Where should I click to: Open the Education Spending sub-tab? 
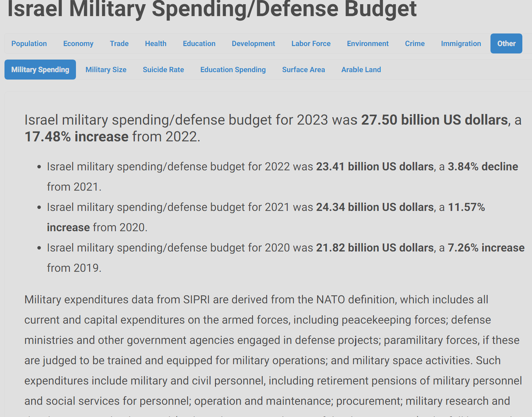[x=233, y=70]
